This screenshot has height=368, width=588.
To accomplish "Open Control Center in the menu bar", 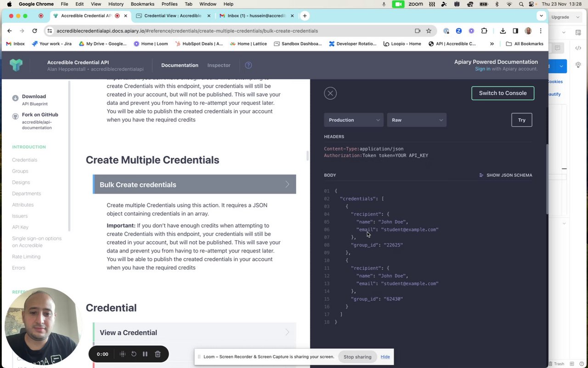I will coord(532,4).
